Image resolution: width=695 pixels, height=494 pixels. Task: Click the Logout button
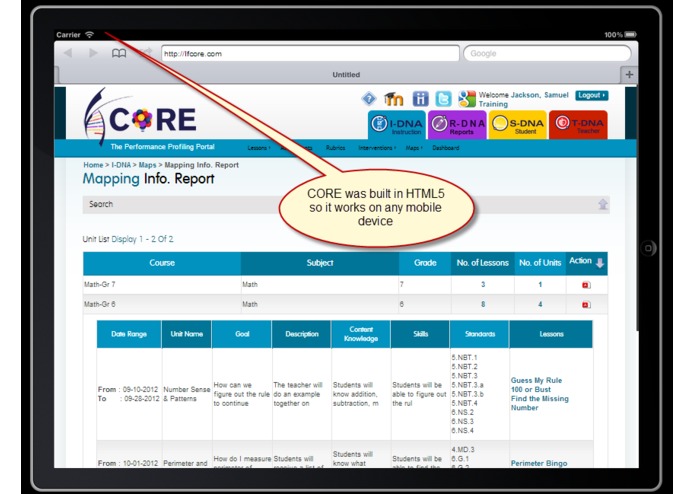591,95
